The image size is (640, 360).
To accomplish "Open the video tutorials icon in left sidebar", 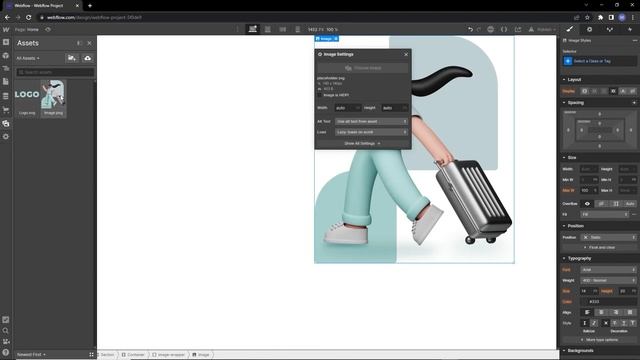I will coord(6,342).
